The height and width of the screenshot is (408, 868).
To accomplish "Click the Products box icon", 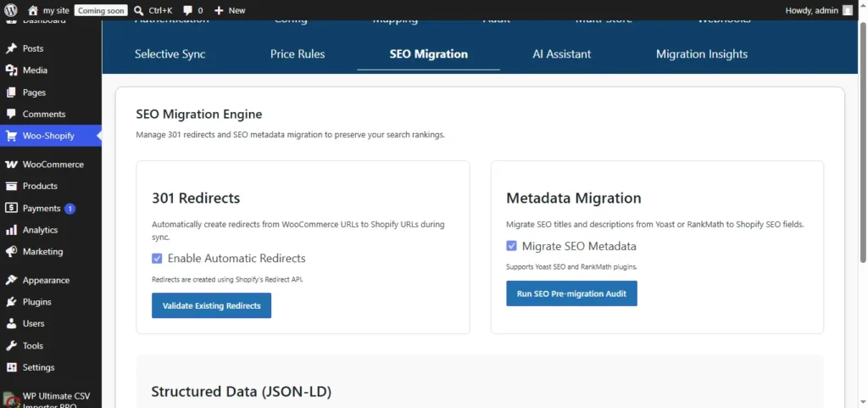I will click(11, 186).
